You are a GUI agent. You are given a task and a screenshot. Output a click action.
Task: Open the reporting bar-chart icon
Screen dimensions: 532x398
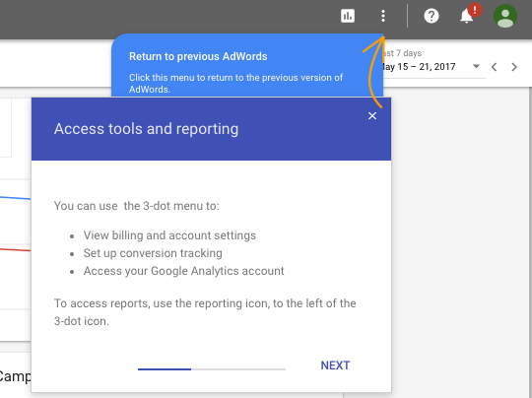(x=348, y=16)
